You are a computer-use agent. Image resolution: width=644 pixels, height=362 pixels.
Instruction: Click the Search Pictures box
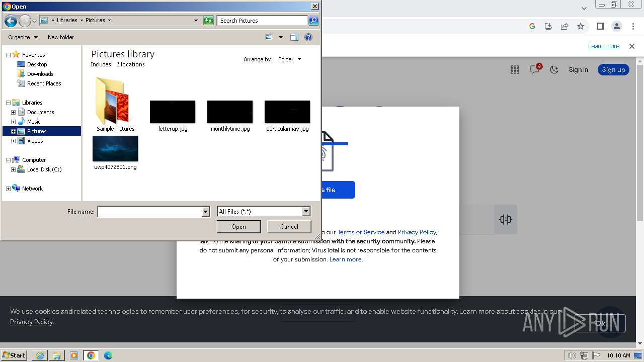pos(263,21)
